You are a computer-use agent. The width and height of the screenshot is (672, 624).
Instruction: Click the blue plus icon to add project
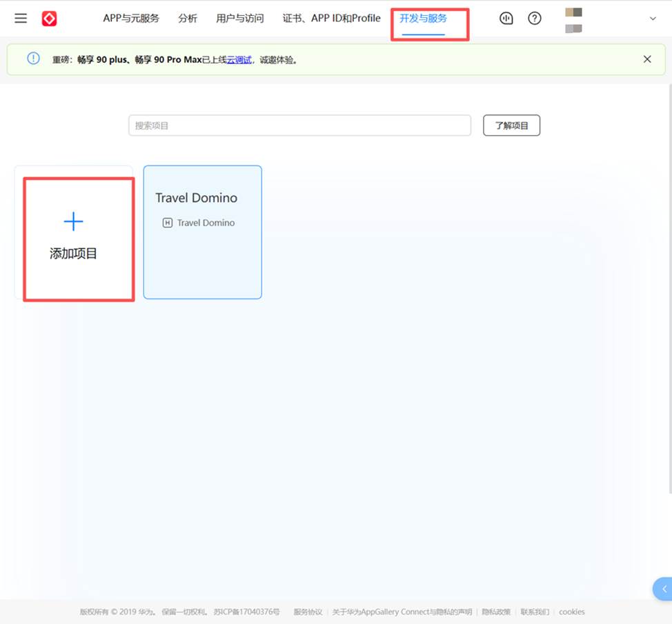click(x=73, y=221)
